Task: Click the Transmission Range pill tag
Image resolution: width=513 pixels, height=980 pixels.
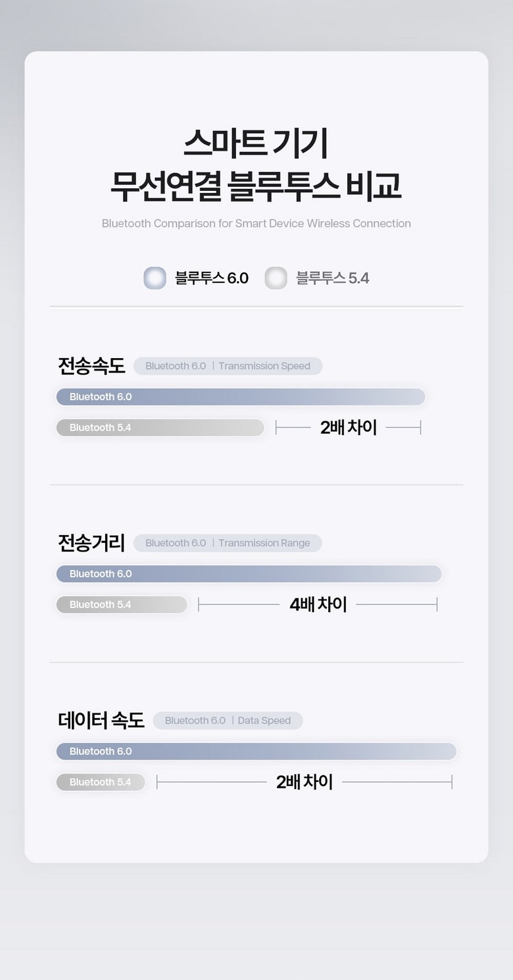Action: click(x=228, y=543)
